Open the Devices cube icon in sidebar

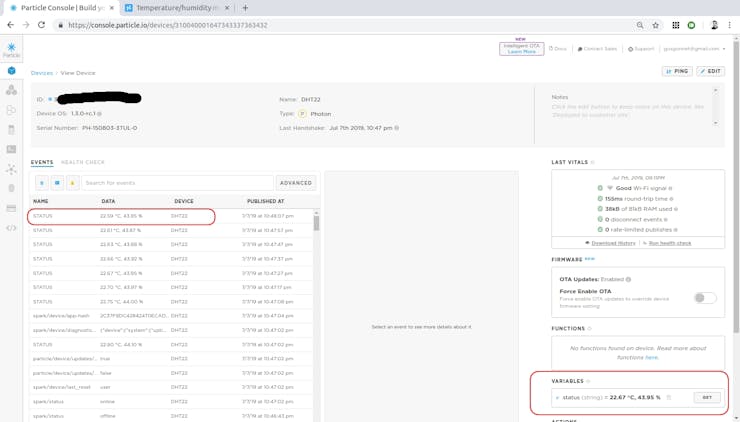pyautogui.click(x=11, y=71)
